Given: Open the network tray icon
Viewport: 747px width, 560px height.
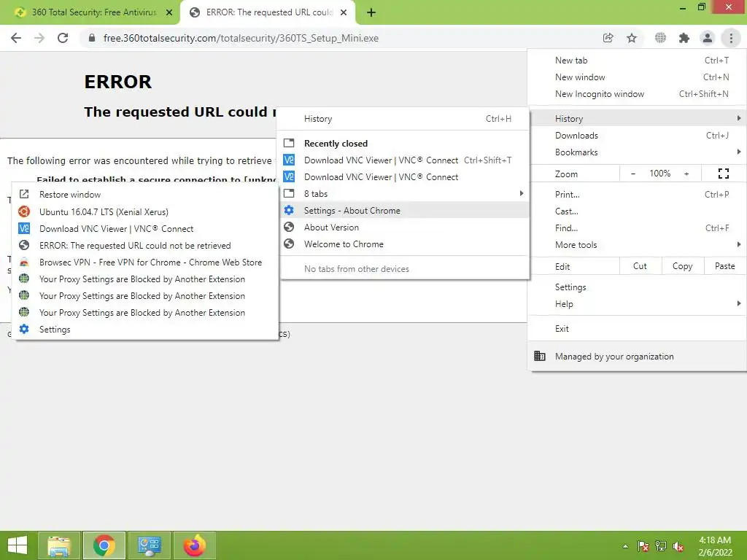Looking at the screenshot, I should click(x=661, y=546).
